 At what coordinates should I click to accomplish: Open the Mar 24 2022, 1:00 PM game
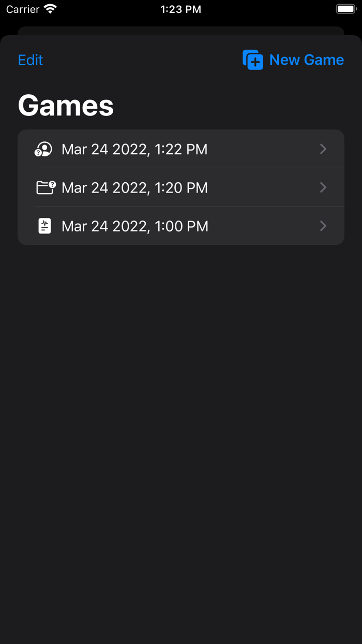pyautogui.click(x=134, y=226)
